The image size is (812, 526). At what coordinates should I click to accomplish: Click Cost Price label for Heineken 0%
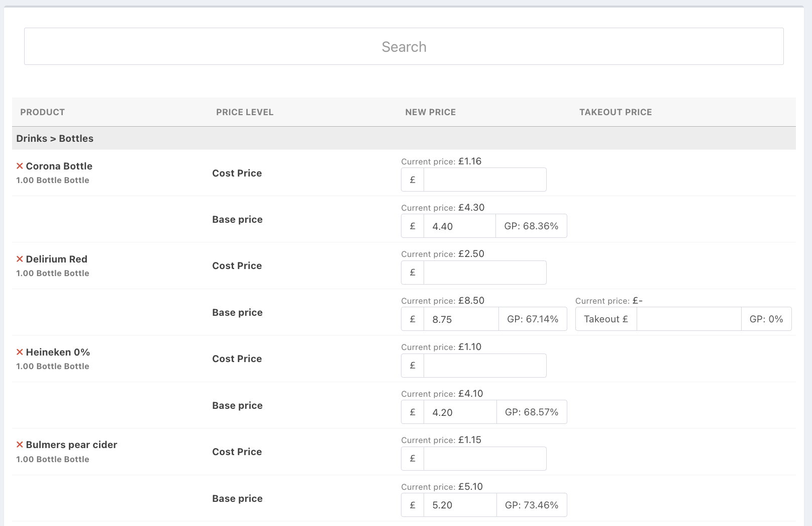pos(237,359)
